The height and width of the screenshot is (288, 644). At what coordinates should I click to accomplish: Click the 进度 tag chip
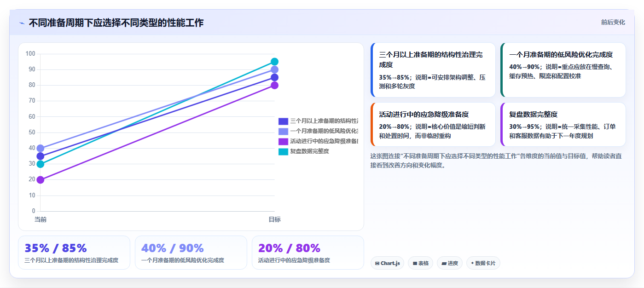[450, 263]
